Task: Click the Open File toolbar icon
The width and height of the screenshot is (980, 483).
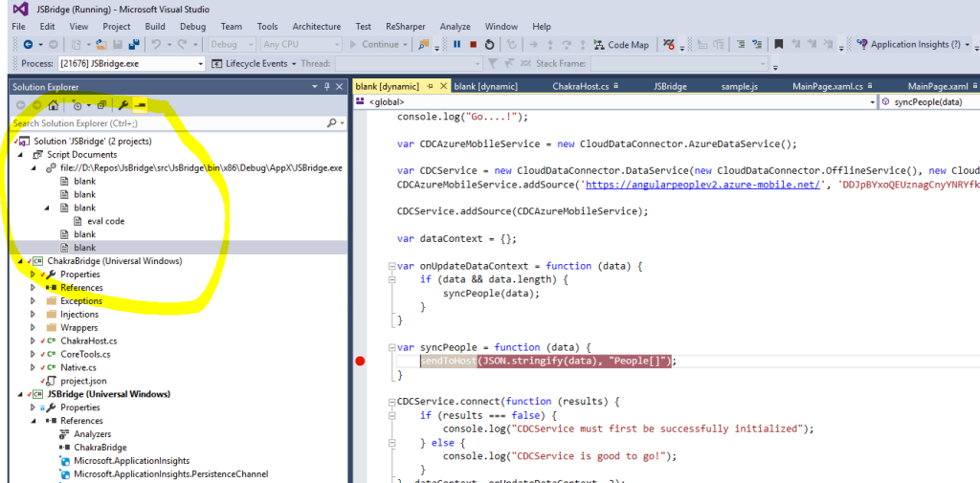Action: (x=103, y=44)
